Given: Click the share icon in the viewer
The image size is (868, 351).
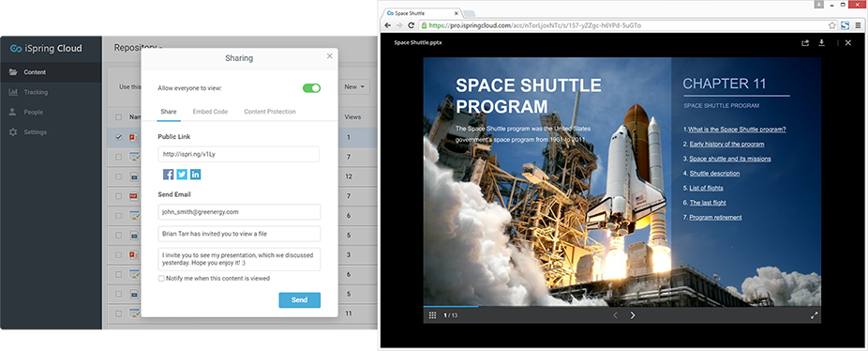Looking at the screenshot, I should (x=805, y=42).
